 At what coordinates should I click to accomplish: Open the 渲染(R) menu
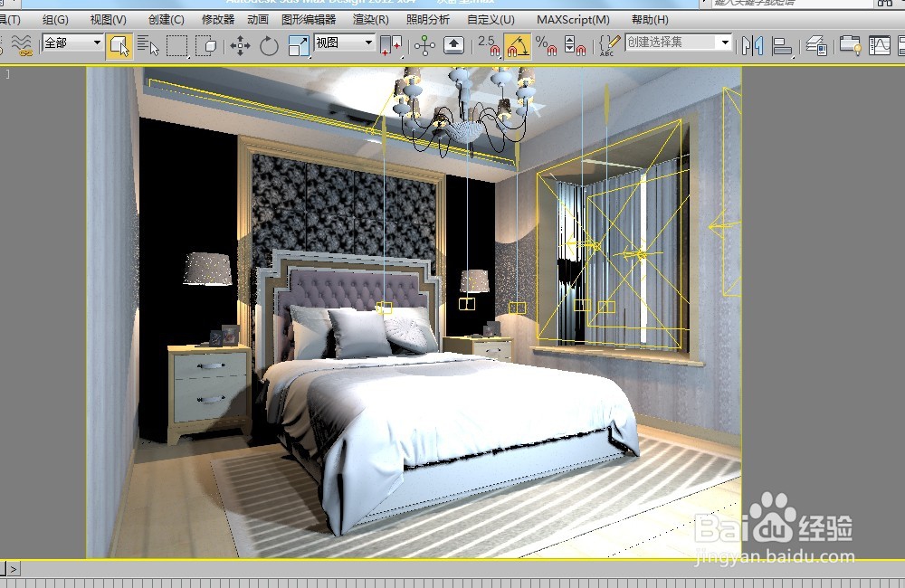370,20
